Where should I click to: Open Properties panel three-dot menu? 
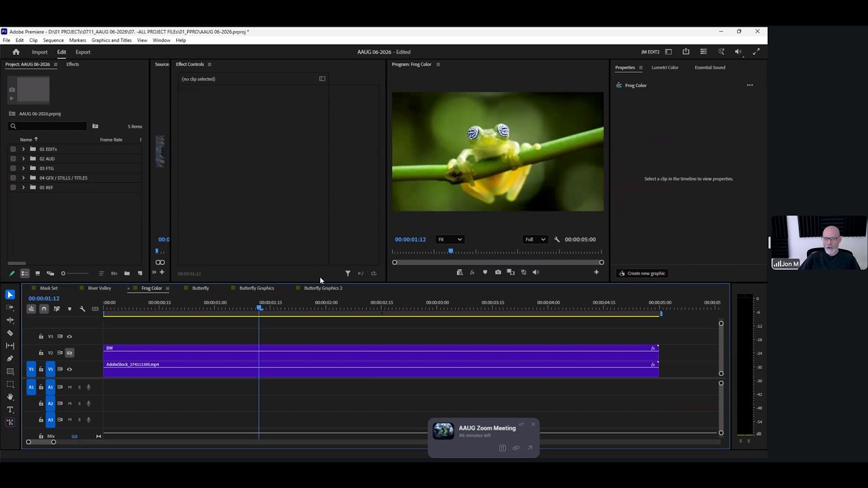pos(749,85)
